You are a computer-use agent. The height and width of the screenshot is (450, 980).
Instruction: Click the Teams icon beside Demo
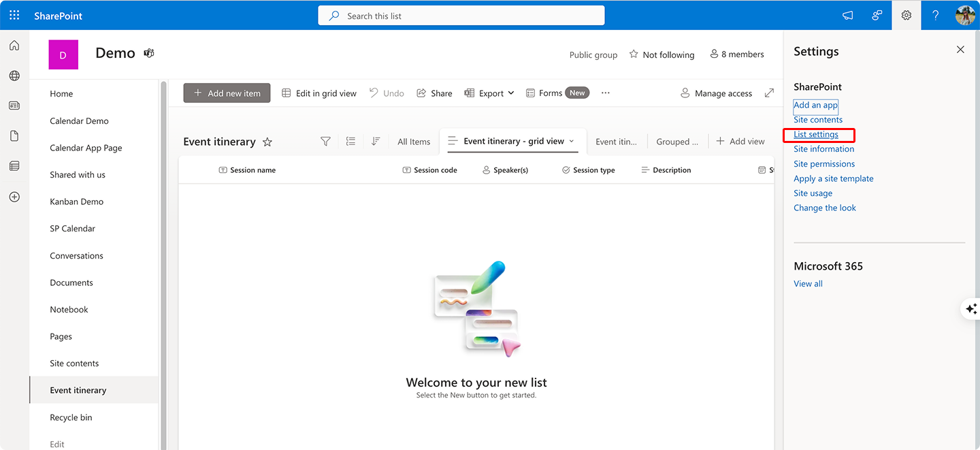[x=149, y=53]
